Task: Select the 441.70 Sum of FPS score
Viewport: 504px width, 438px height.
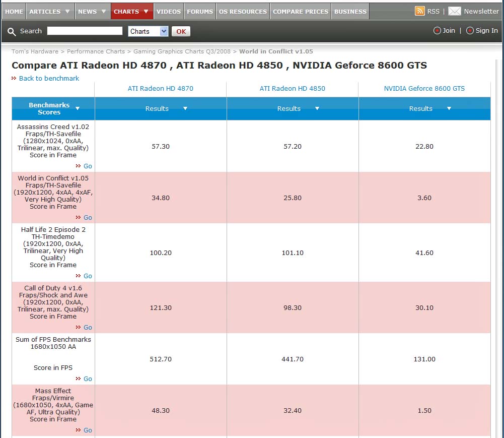Action: click(293, 359)
